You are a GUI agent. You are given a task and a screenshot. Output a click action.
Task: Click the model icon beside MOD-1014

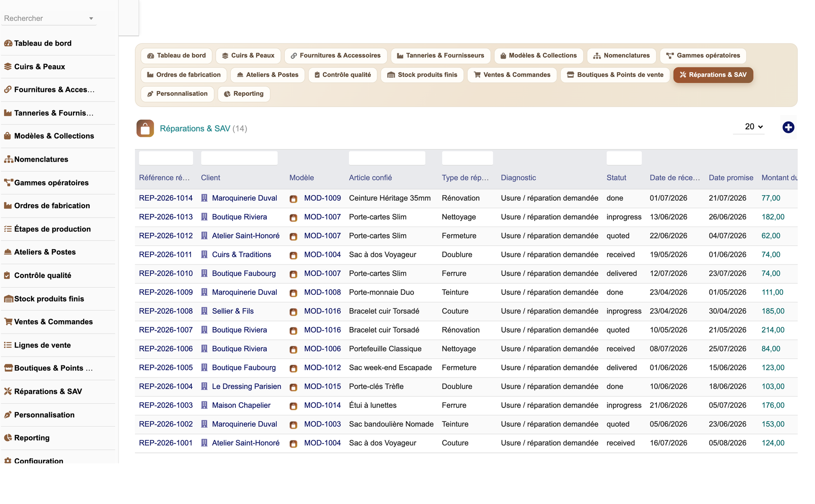click(x=294, y=406)
